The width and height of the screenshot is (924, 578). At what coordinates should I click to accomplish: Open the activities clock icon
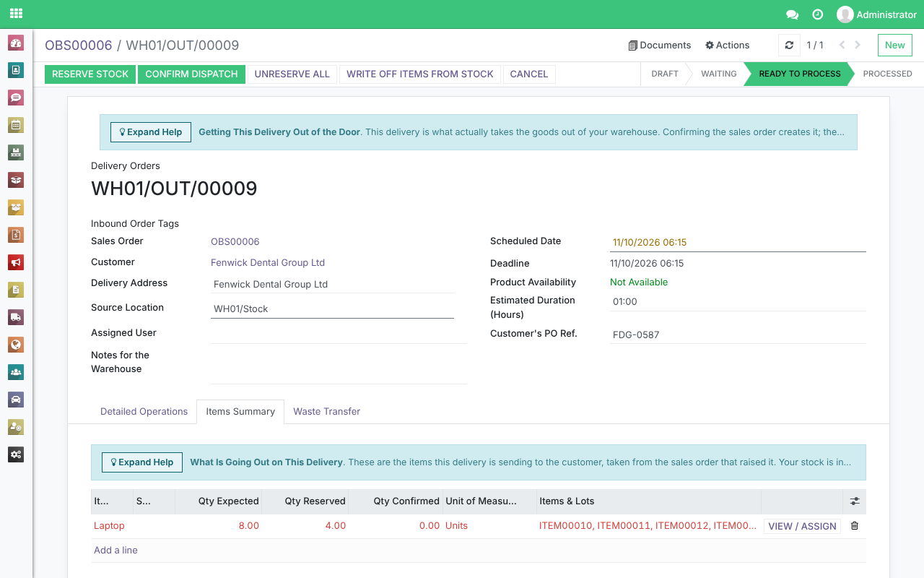point(818,14)
